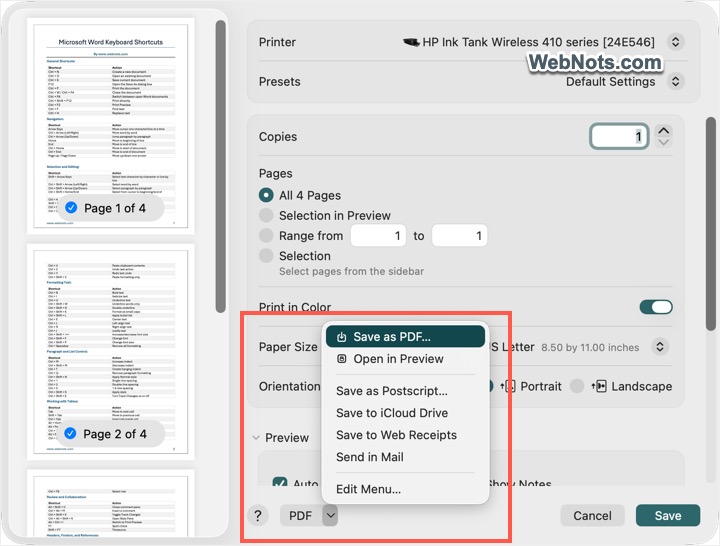Click the Portrait orientation icon

(510, 386)
